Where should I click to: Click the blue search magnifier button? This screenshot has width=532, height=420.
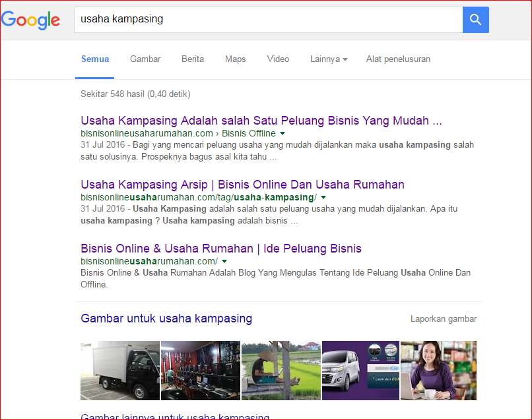(x=476, y=20)
